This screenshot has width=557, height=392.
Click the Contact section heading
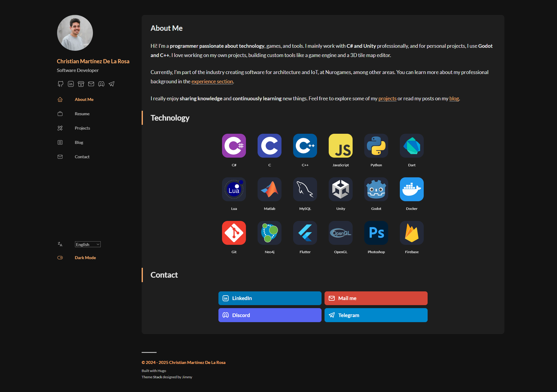(x=164, y=275)
